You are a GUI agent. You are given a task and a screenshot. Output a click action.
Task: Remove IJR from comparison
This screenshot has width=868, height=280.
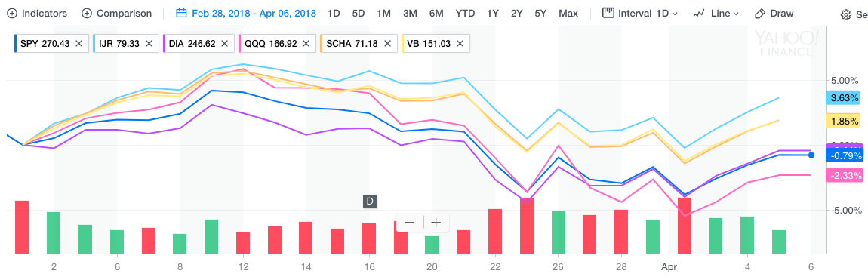pyautogui.click(x=149, y=43)
